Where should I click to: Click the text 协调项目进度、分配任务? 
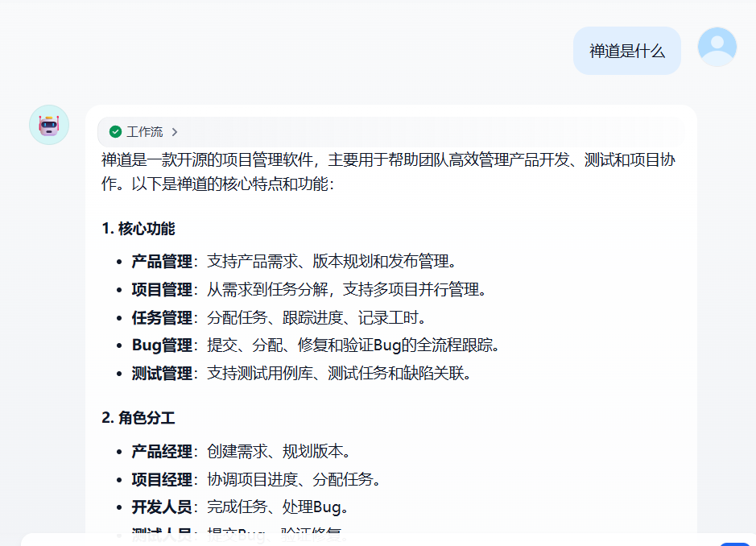coord(294,479)
